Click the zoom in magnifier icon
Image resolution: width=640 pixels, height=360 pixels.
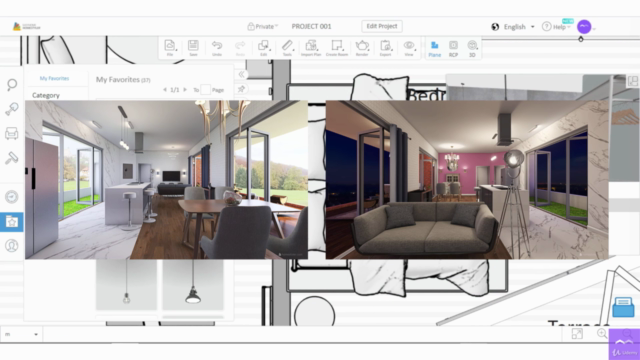click(x=602, y=333)
